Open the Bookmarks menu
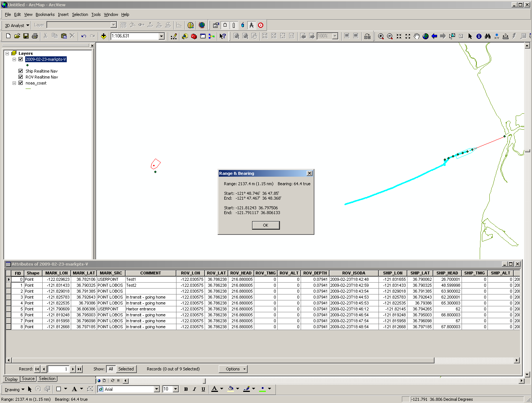 click(x=45, y=14)
